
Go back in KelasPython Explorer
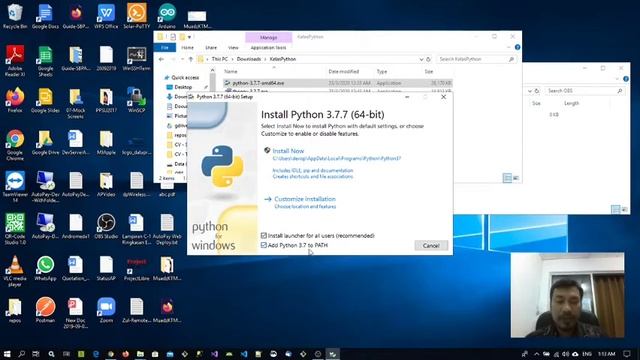(161, 59)
